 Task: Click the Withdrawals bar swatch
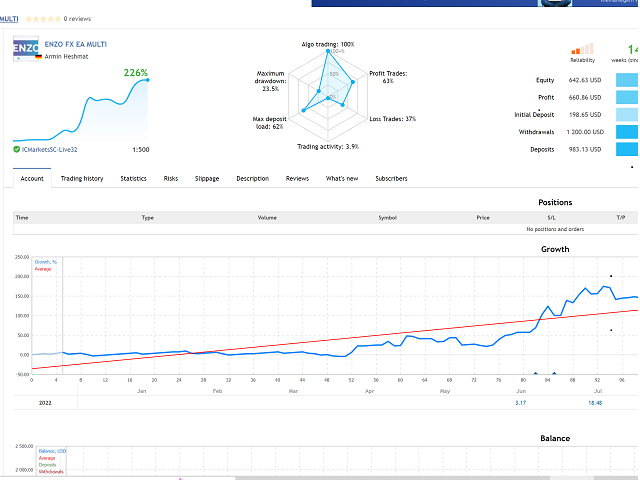click(627, 132)
